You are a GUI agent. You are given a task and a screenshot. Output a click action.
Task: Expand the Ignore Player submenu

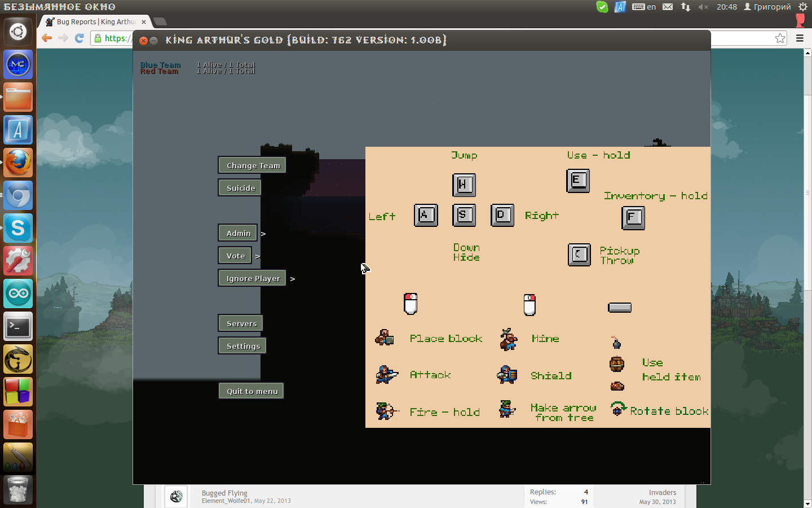252,278
